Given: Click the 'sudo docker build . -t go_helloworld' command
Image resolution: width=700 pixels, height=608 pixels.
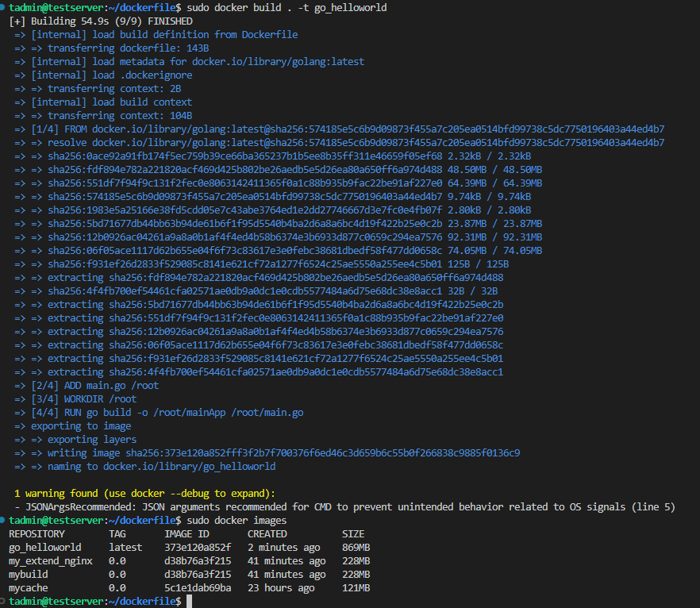Looking at the screenshot, I should (287, 8).
